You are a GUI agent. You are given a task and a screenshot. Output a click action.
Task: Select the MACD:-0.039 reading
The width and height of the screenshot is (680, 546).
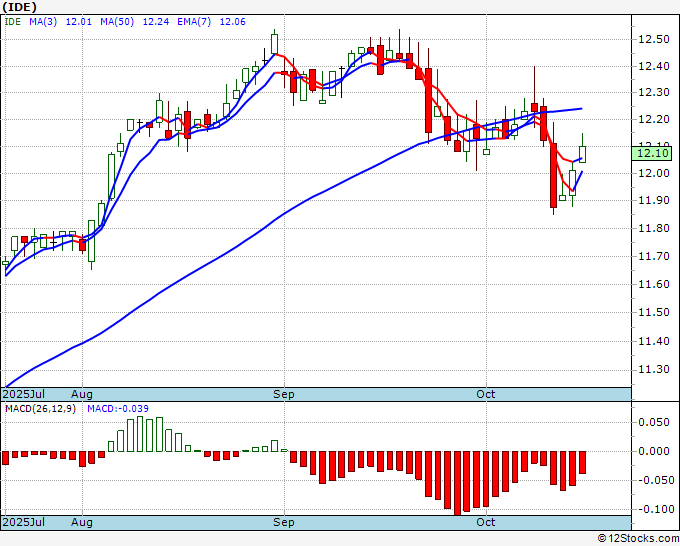click(x=118, y=409)
